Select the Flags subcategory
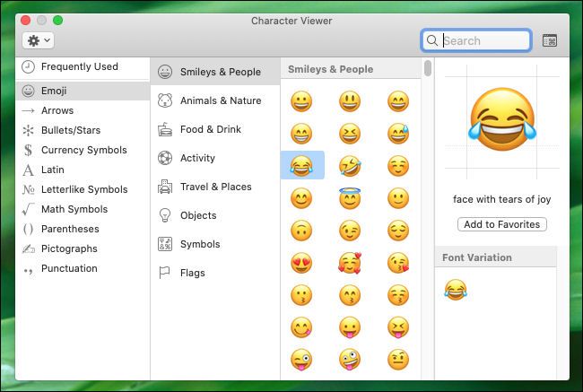The image size is (583, 392). click(215, 273)
